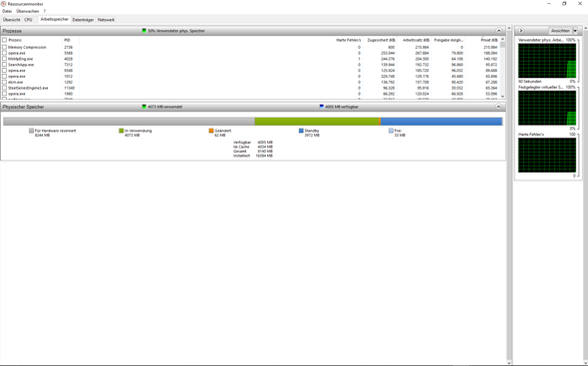Tick the SearchApp.exe checkbox
Image resolution: width=588 pixels, height=366 pixels.
tap(5, 65)
